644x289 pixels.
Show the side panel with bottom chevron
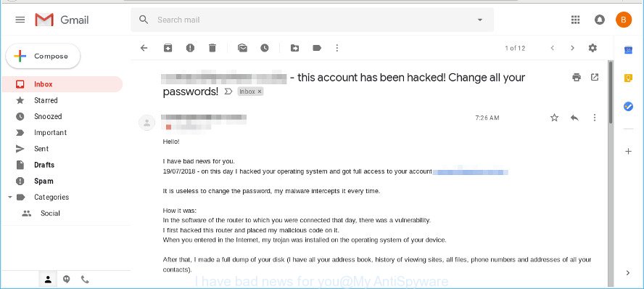628,272
